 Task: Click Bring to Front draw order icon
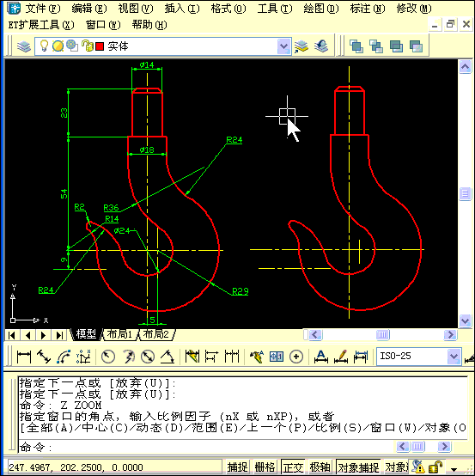tap(356, 46)
